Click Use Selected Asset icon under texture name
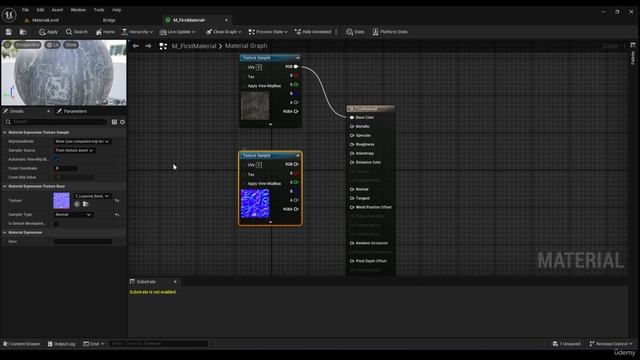Viewport: 640px width, 360px height. (x=77, y=204)
